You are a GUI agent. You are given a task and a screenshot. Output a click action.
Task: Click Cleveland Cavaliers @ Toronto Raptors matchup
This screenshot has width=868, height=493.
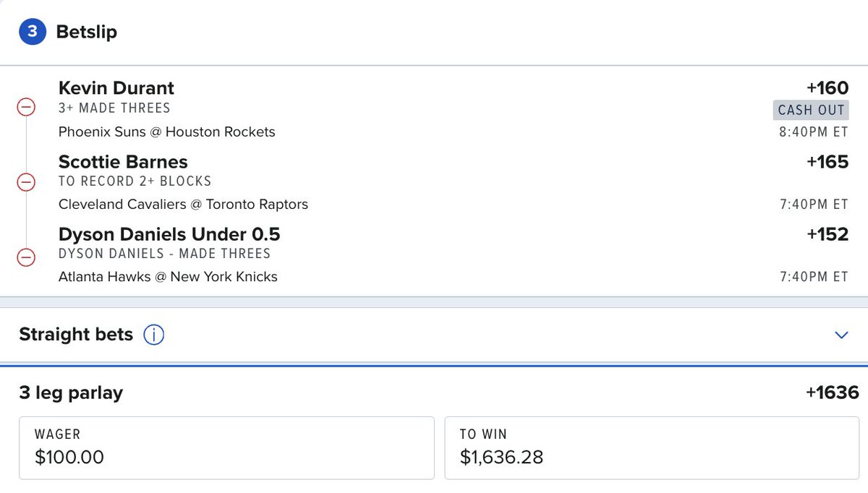[x=184, y=205]
